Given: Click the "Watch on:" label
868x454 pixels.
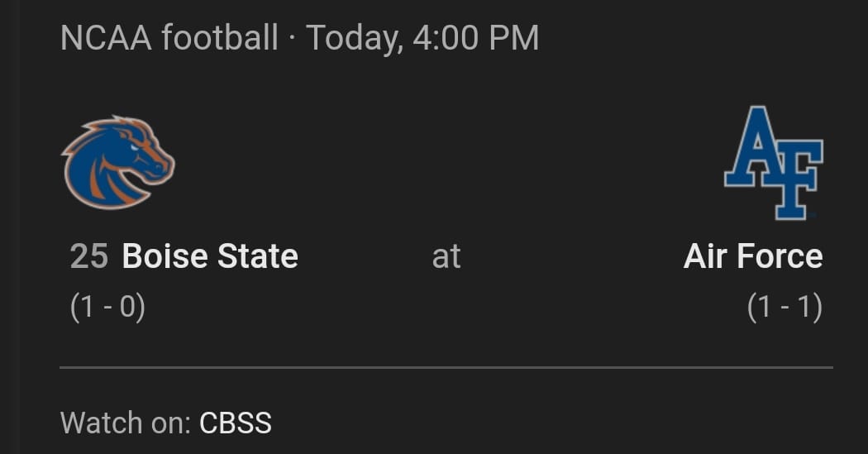Looking at the screenshot, I should (126, 423).
